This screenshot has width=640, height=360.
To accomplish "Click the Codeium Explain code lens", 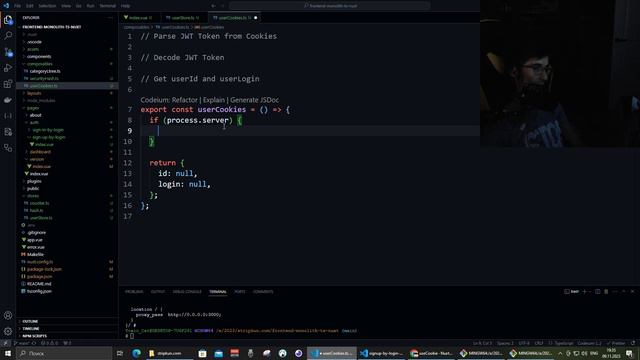I will point(213,100).
